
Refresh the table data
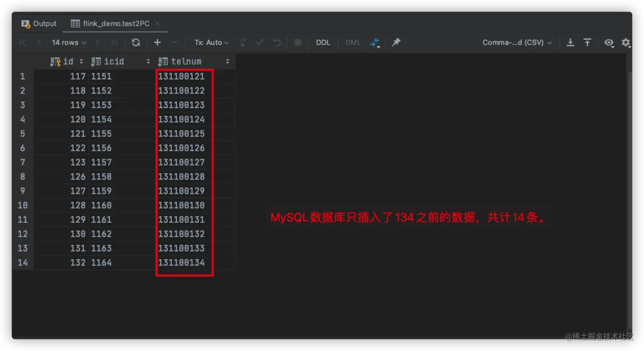pyautogui.click(x=135, y=42)
